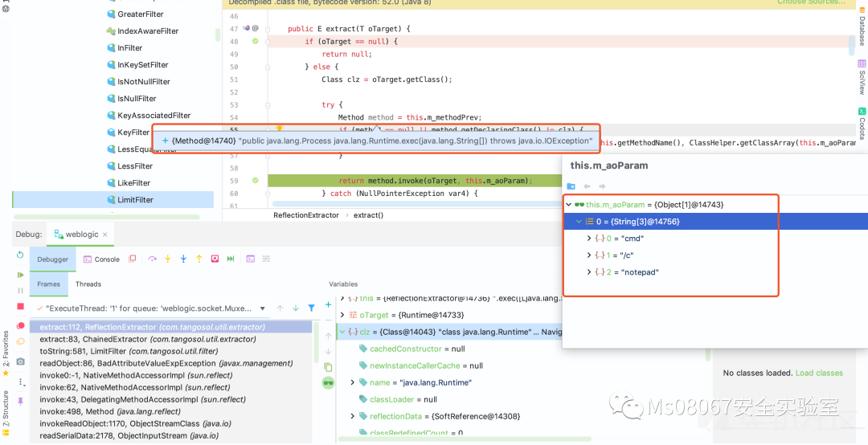Click the Step Over debugger icon
868x445 pixels.
tap(153, 259)
